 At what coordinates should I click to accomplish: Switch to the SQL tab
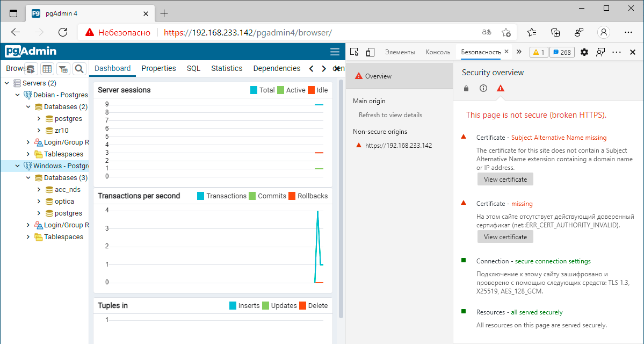click(x=193, y=69)
